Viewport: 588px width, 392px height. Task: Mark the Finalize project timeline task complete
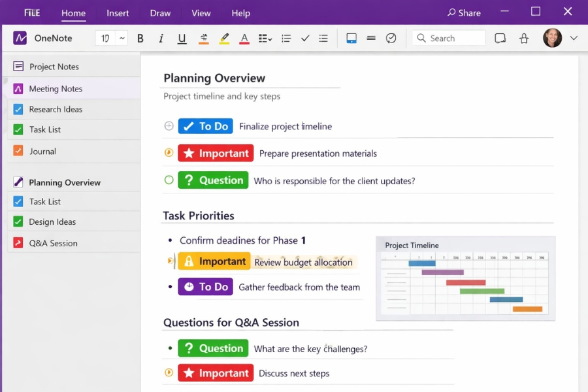click(169, 125)
